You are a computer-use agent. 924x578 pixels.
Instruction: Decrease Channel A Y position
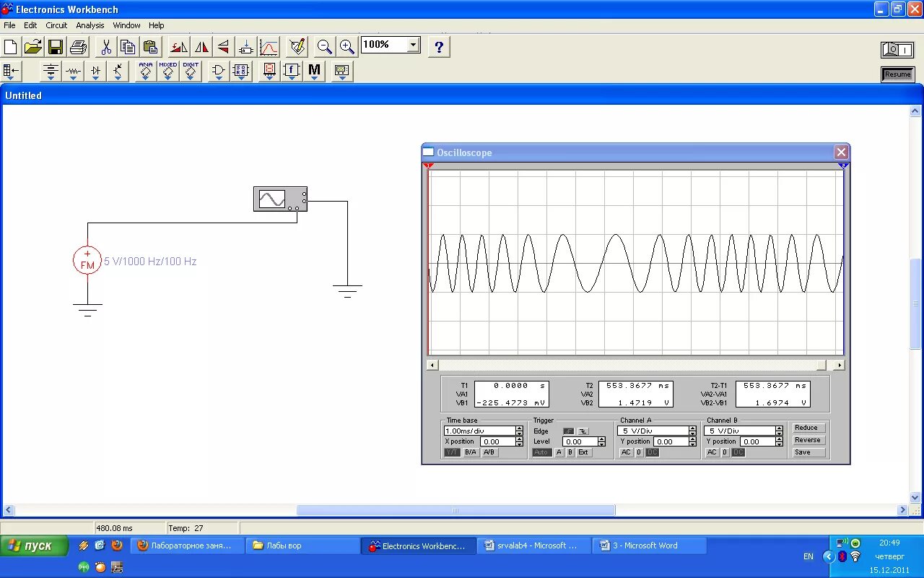click(x=692, y=444)
